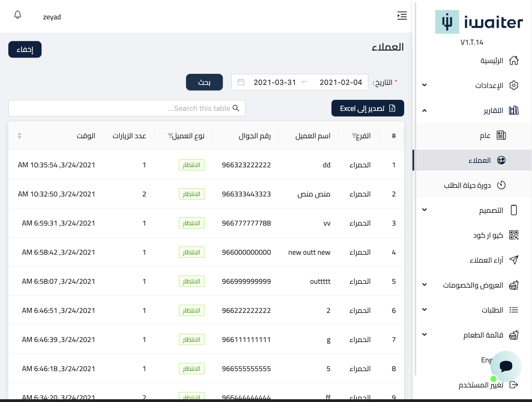Click the calendar icon in date range

pyautogui.click(x=241, y=82)
